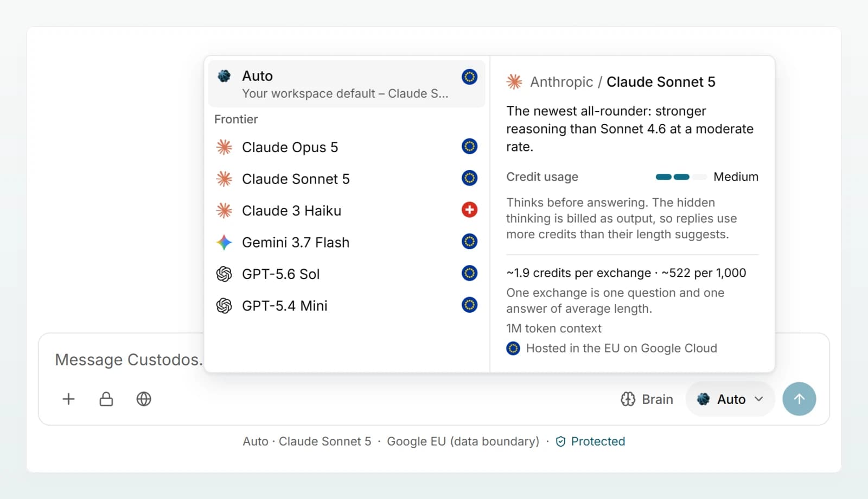The image size is (868, 499).
Task: Click the EU flag icon beside Hosted in the EU
Action: (x=513, y=349)
